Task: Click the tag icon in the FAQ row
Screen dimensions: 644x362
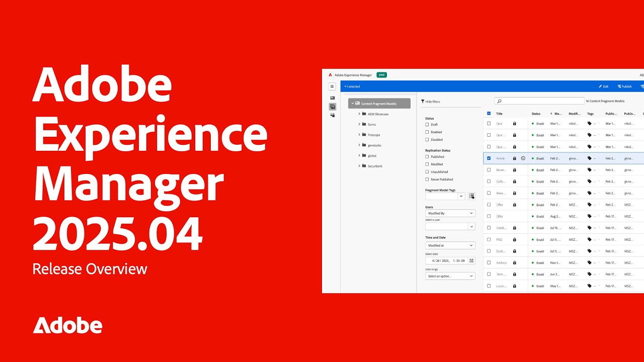Action: point(590,240)
